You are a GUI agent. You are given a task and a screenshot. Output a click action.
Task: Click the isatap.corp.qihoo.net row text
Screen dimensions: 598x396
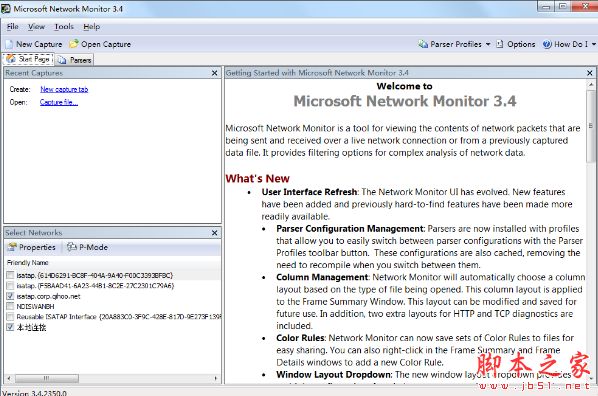point(48,296)
